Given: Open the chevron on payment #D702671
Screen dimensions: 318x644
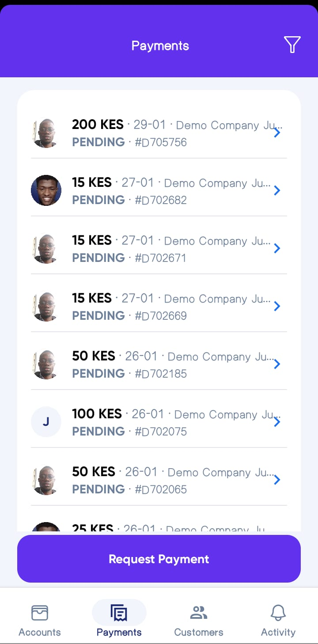Looking at the screenshot, I should click(x=277, y=248).
